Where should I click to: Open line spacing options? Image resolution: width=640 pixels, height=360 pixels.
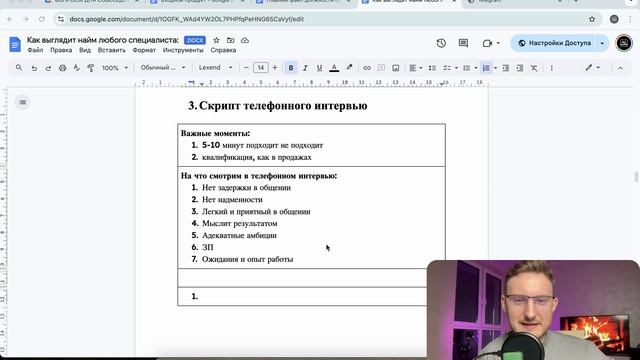[x=432, y=68]
